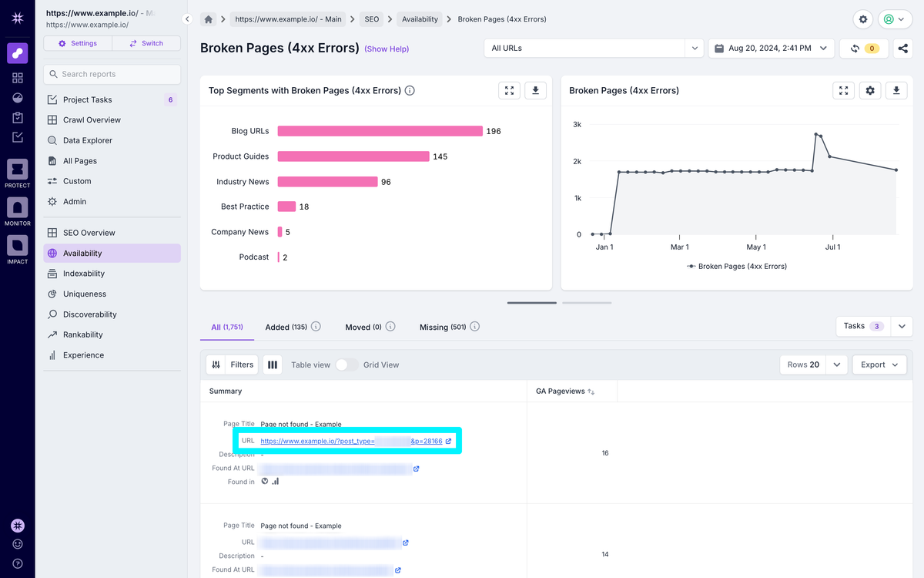Click the Tasks 3 button
924x578 pixels.
click(863, 327)
